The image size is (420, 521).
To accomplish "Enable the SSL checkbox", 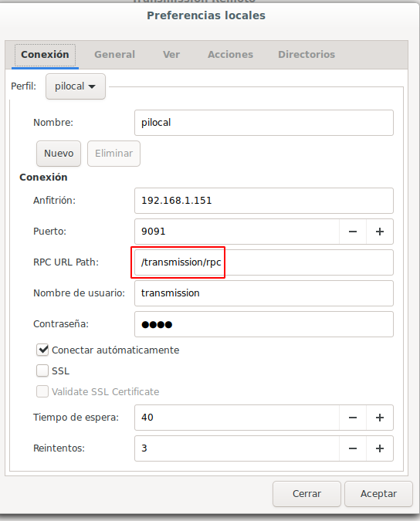I will pyautogui.click(x=42, y=370).
